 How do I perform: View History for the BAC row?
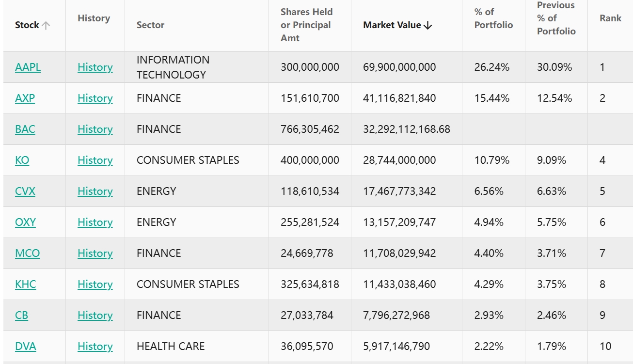click(95, 129)
